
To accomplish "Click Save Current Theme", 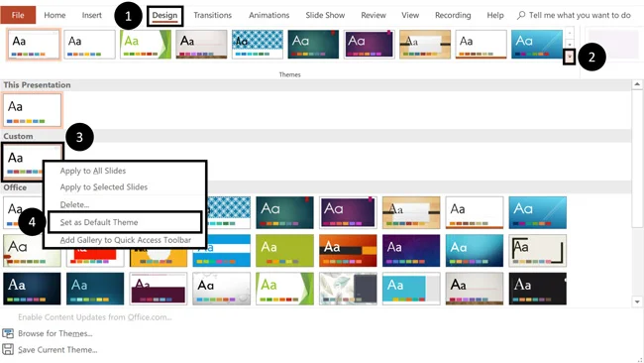I will tap(57, 350).
